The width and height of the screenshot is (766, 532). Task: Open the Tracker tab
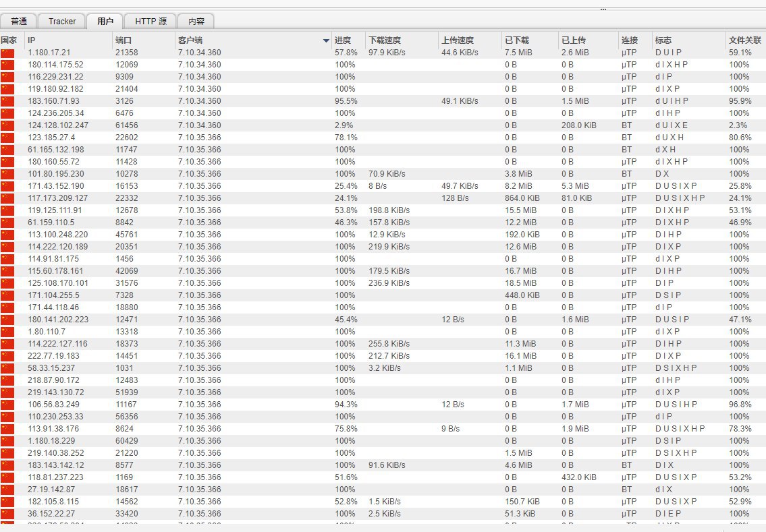(62, 22)
